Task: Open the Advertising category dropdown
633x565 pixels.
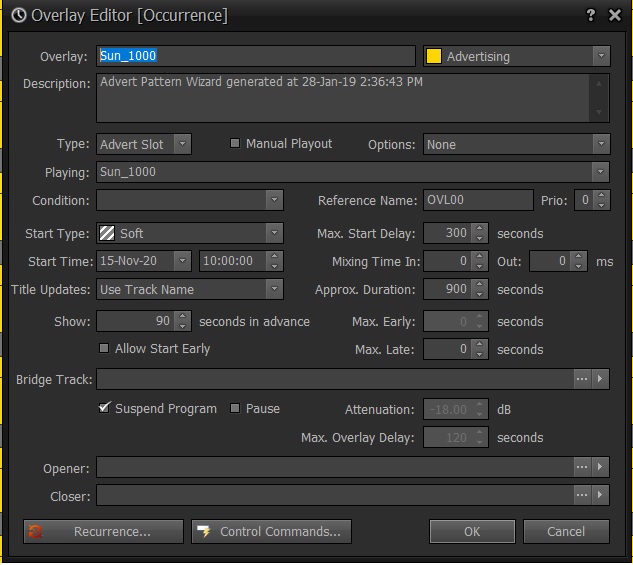Action: coord(600,57)
